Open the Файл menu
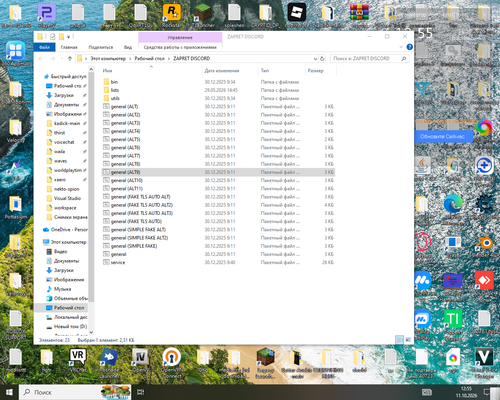This screenshot has width=500, height=400. (x=44, y=47)
